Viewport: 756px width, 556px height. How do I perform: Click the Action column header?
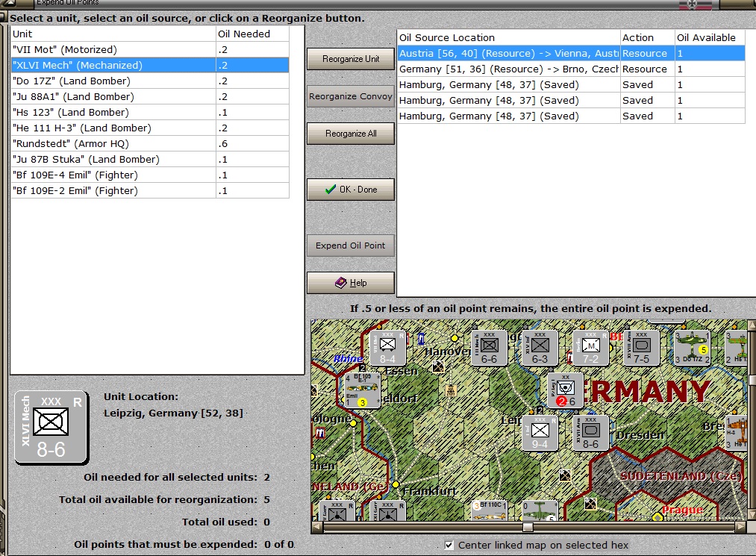click(x=648, y=37)
